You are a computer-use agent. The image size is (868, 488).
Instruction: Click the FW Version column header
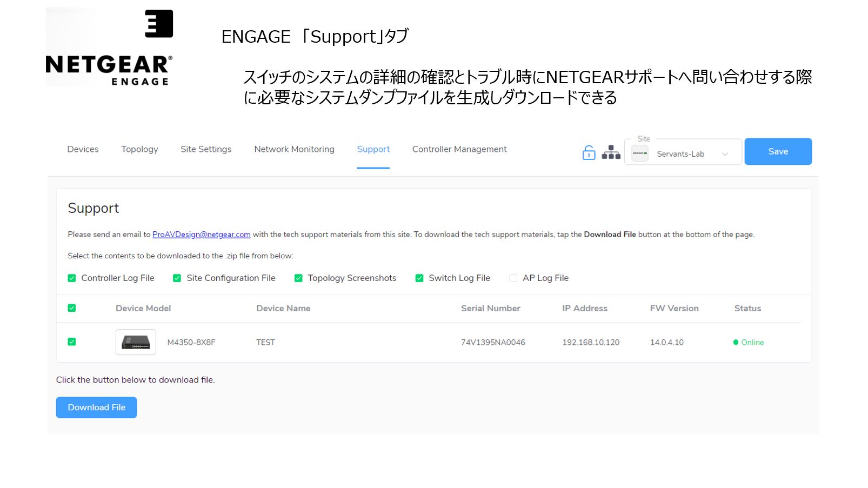[674, 308]
